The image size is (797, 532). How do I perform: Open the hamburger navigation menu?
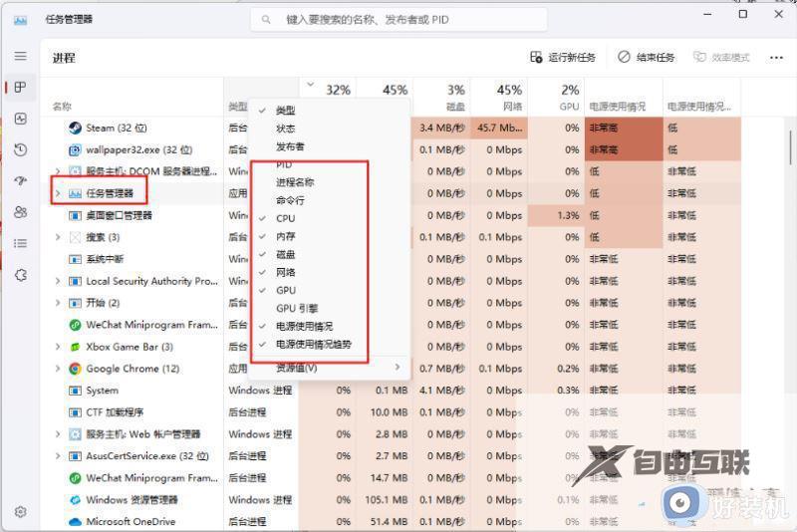pos(20,56)
